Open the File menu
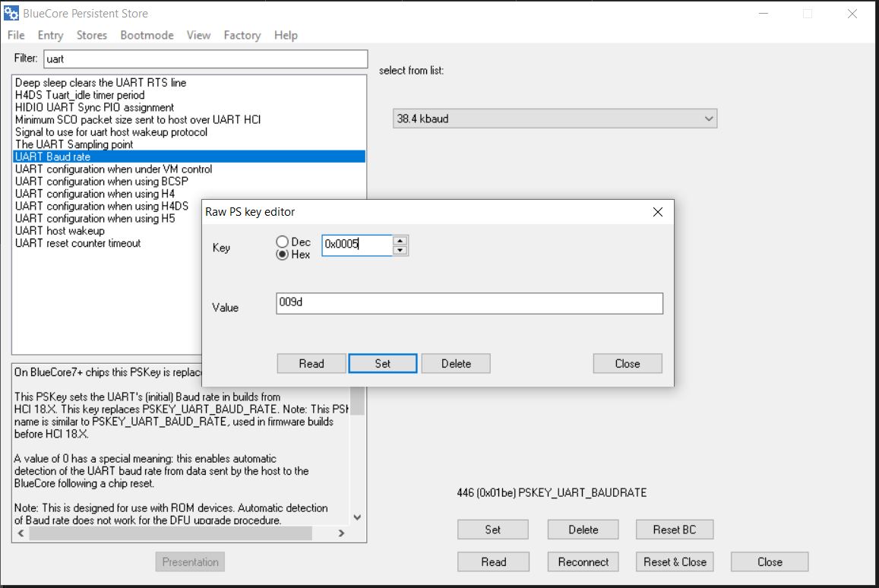Viewport: 879px width, 588px height. (x=16, y=35)
